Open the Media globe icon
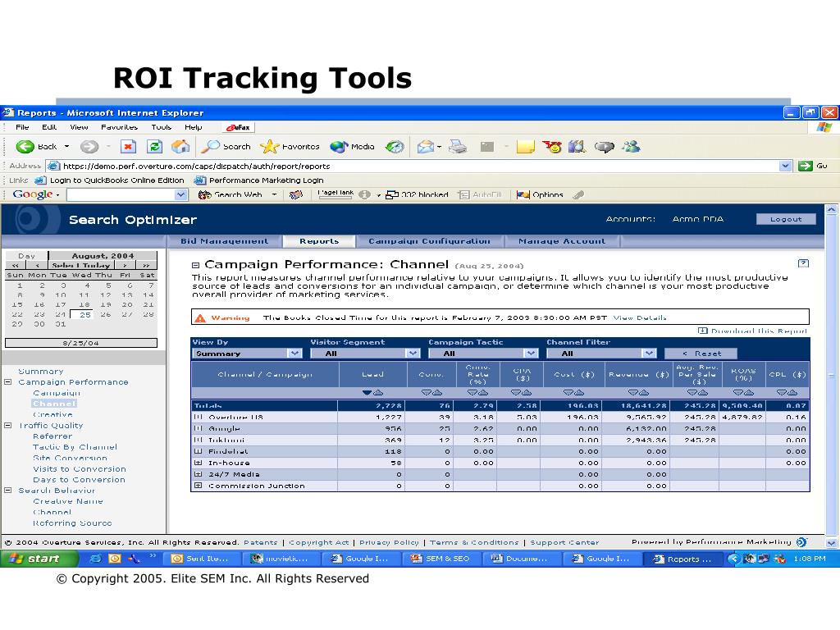 point(339,146)
